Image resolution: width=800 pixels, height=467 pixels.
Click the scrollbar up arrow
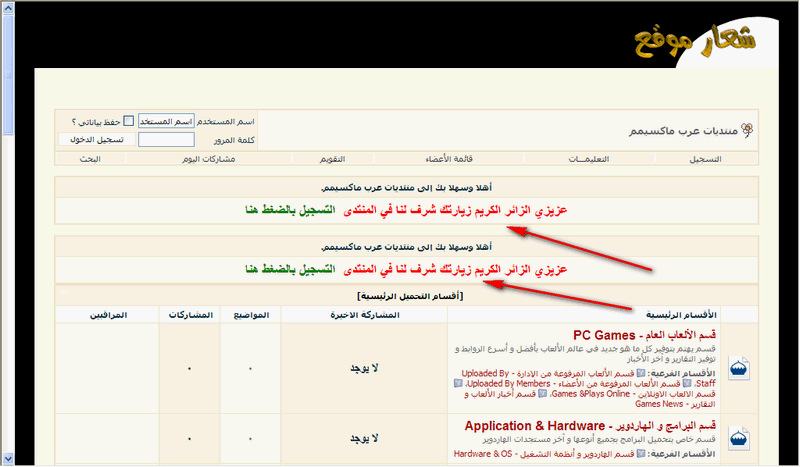[8, 8]
